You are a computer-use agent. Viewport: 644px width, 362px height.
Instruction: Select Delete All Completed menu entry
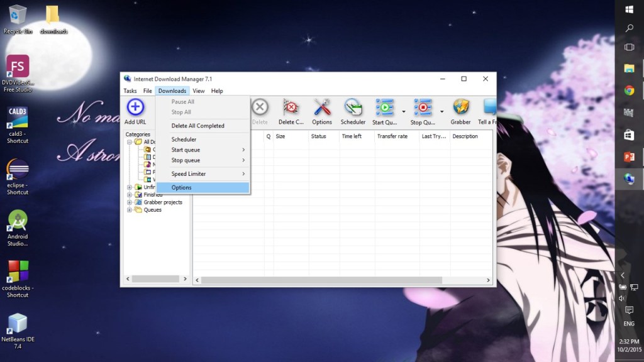[197, 126]
